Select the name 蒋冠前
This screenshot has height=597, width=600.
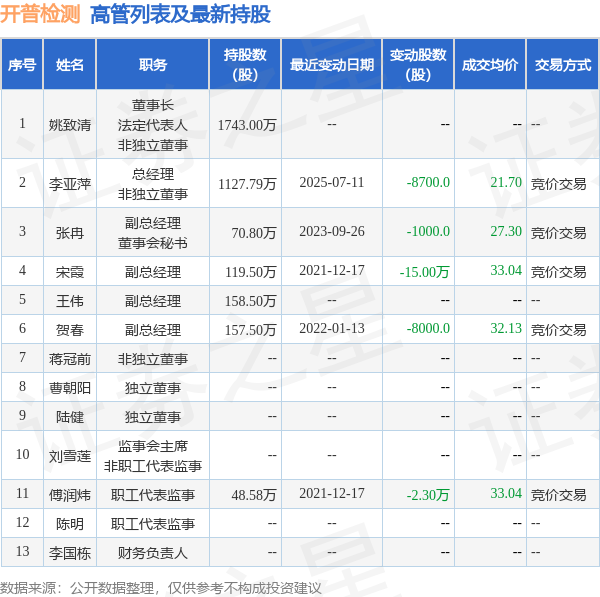pyautogui.click(x=70, y=359)
